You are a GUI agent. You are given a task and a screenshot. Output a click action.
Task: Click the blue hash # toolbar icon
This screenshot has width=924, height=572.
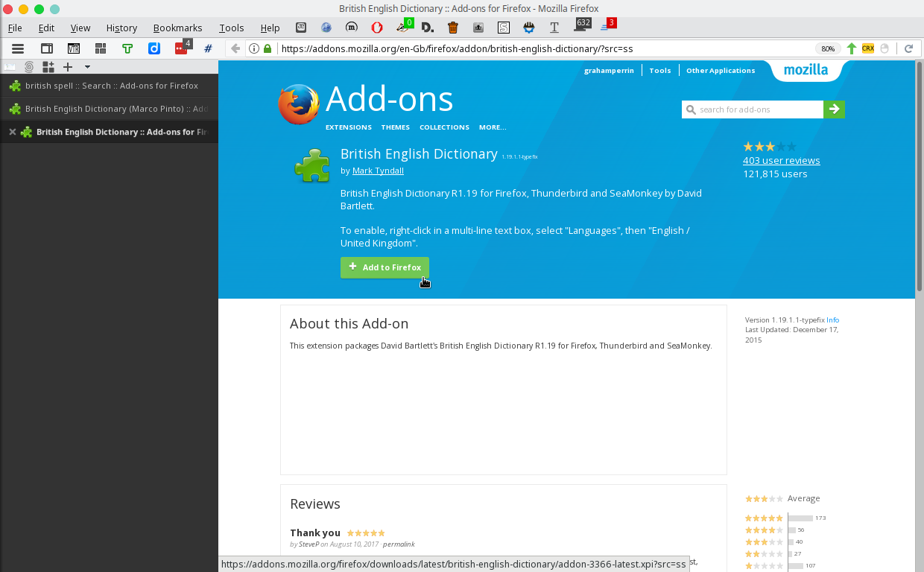(208, 48)
